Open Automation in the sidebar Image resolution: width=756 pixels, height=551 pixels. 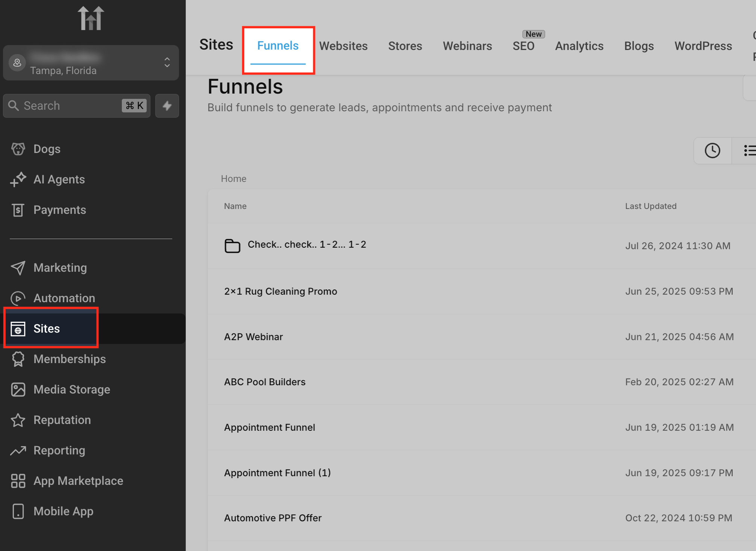(x=64, y=298)
